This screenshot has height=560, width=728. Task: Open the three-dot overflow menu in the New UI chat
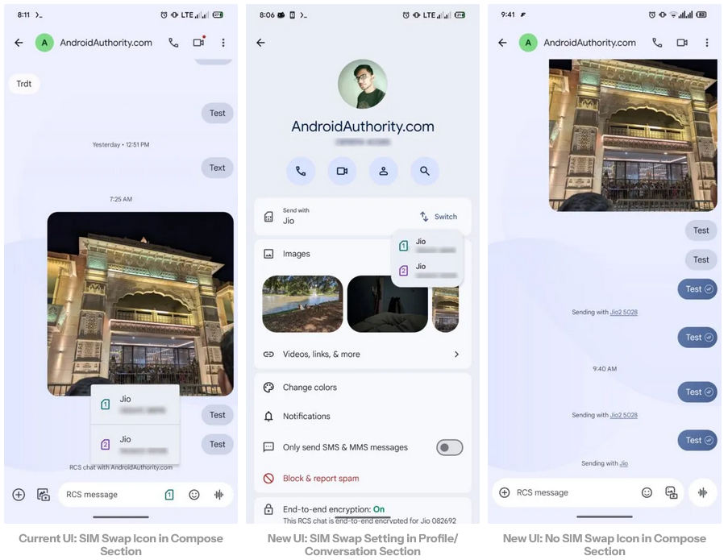(707, 43)
